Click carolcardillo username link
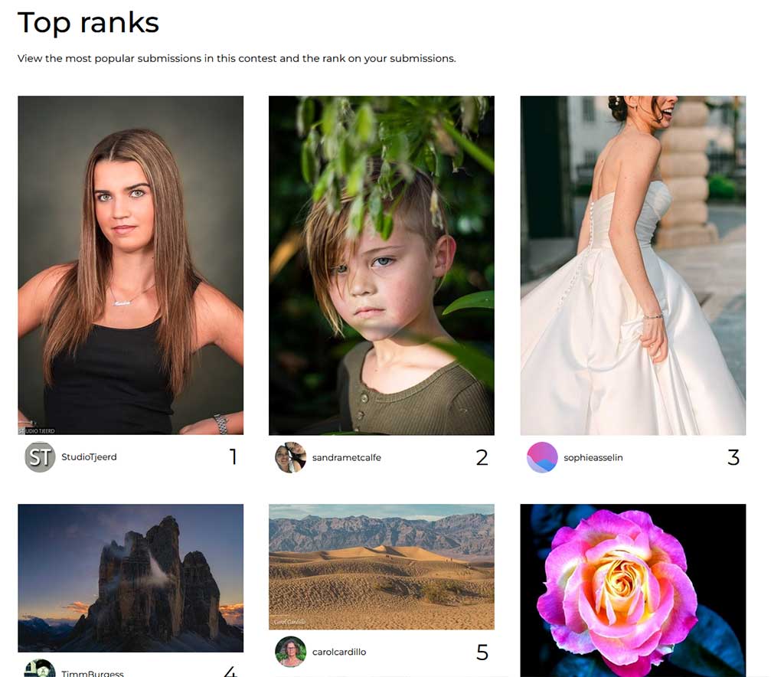 (339, 652)
